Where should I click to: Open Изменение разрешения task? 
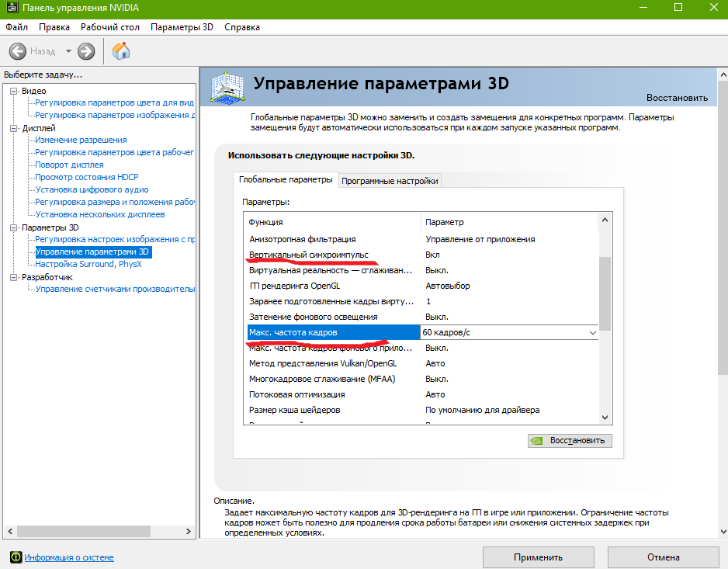pos(81,140)
